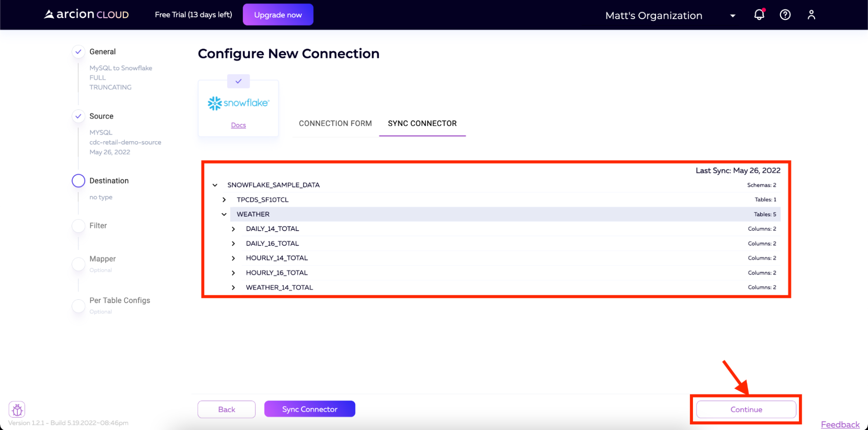Expand the HOURLY_16_TOTAL table
Viewport: 868px width, 430px height.
[233, 273]
